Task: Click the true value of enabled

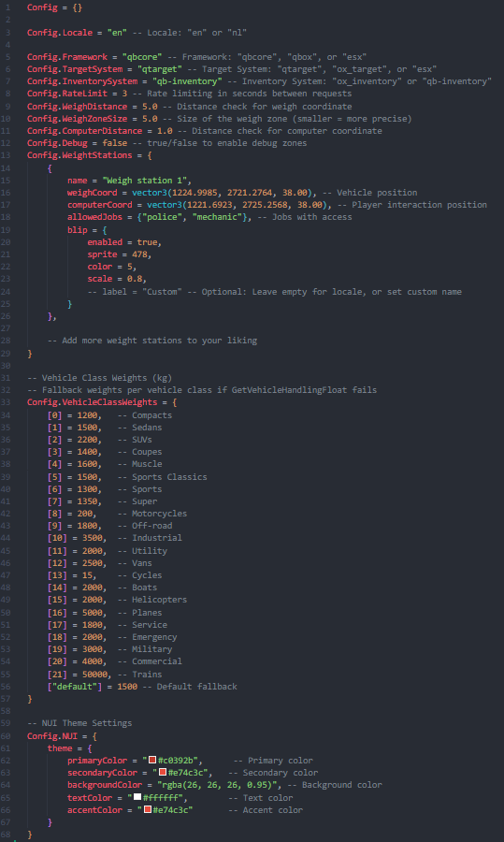Action: click(147, 242)
